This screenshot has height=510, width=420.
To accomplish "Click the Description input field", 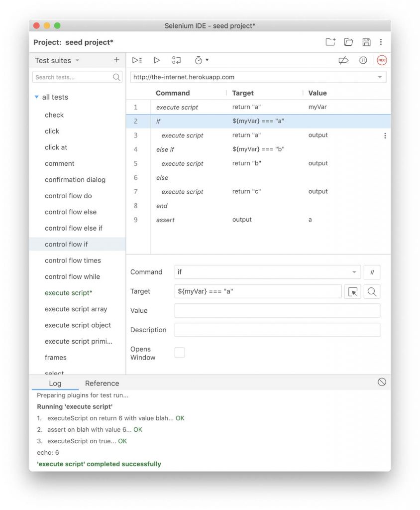I will click(277, 330).
